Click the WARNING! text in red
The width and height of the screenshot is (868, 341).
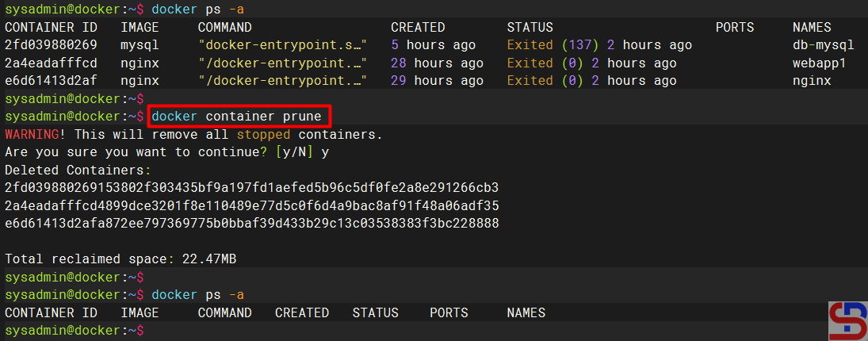pos(36,134)
